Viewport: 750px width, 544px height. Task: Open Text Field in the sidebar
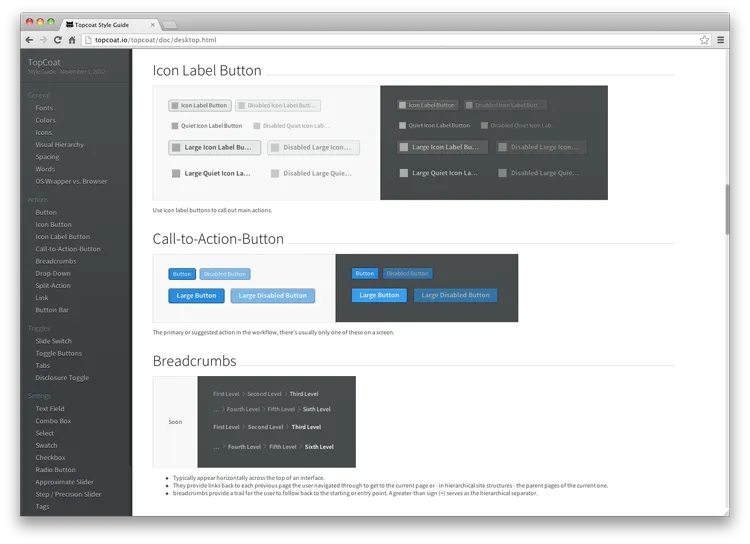pos(50,409)
